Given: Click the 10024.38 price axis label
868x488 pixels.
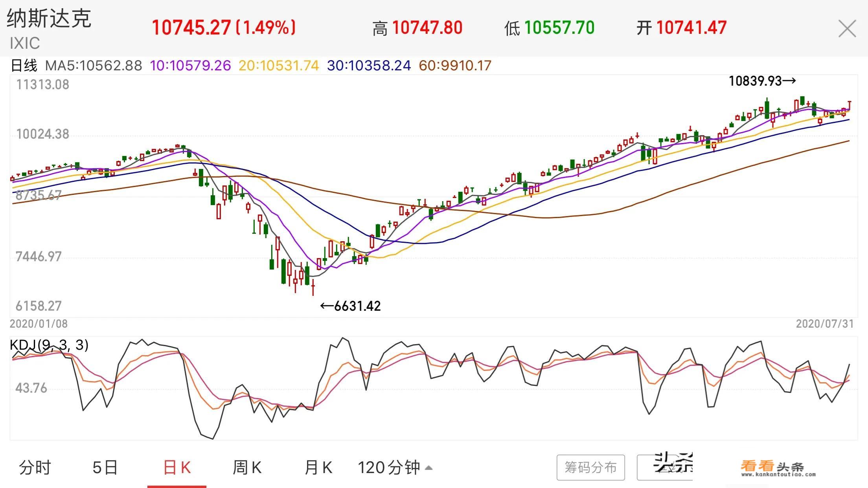Looking at the screenshot, I should pyautogui.click(x=42, y=134).
